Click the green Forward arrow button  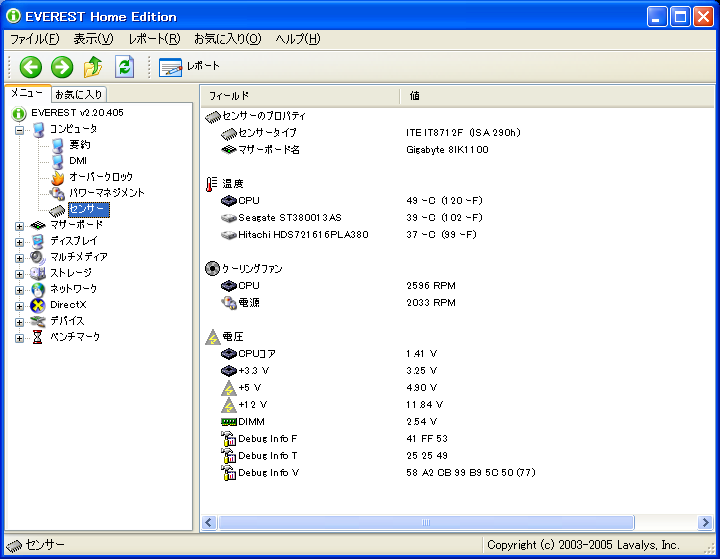pyautogui.click(x=62, y=67)
